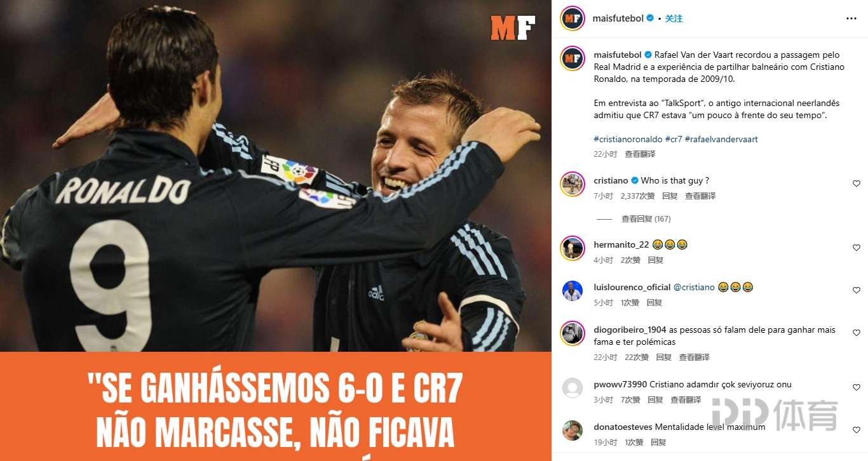868x461 pixels.
Task: Open the three-dot more options menu
Action: tap(851, 19)
